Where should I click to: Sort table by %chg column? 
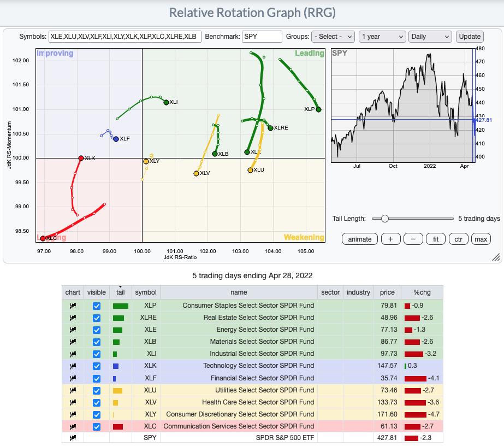point(422,292)
